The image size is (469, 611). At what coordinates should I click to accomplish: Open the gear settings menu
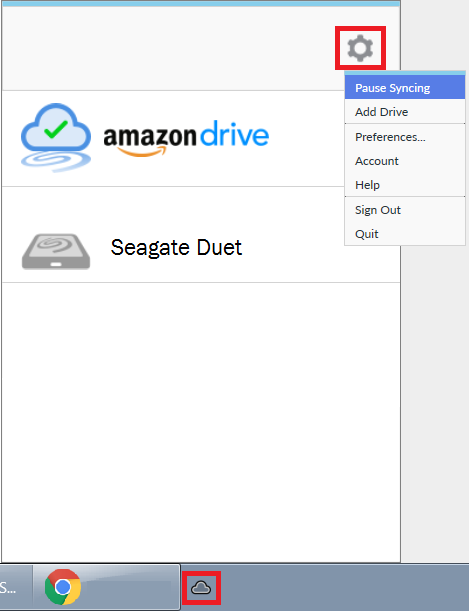click(360, 48)
